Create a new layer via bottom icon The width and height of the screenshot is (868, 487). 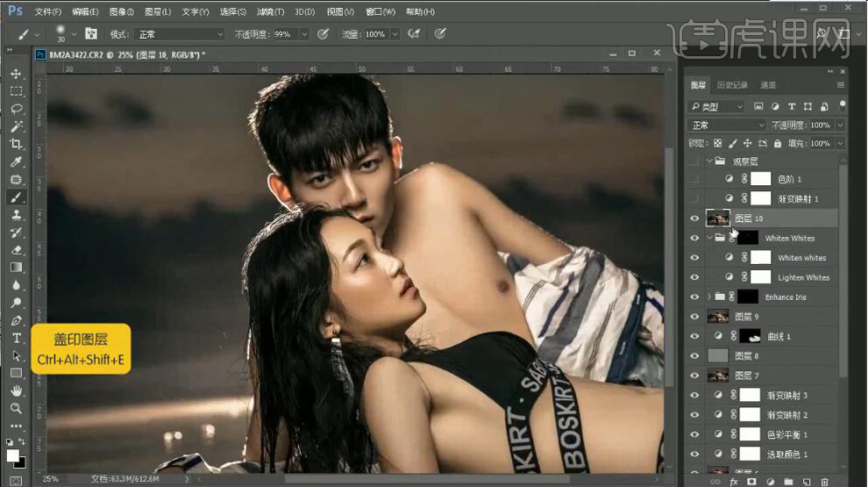[807, 482]
